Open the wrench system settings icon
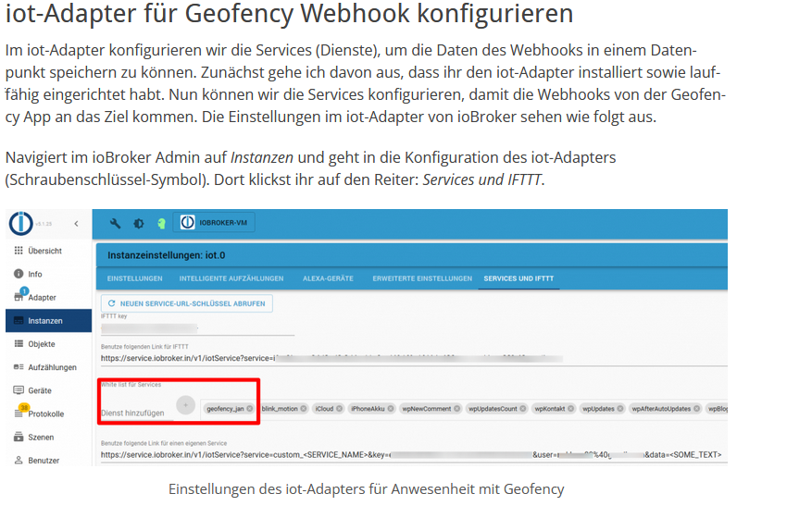The width and height of the screenshot is (812, 506). click(115, 223)
